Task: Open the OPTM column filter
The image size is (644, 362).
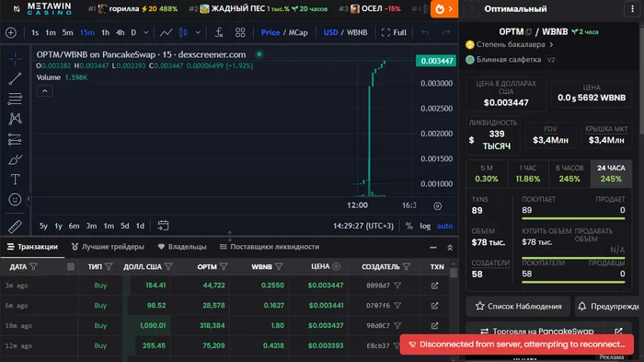Action: pos(224,267)
